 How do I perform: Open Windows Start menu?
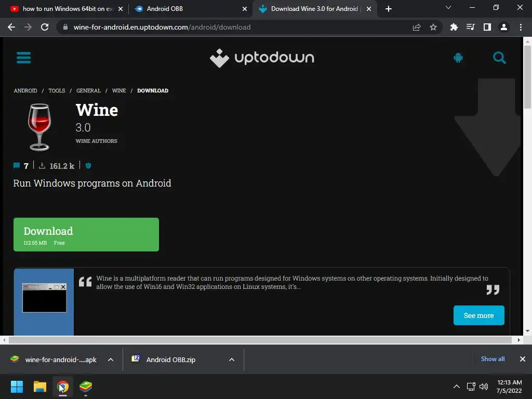[17, 387]
